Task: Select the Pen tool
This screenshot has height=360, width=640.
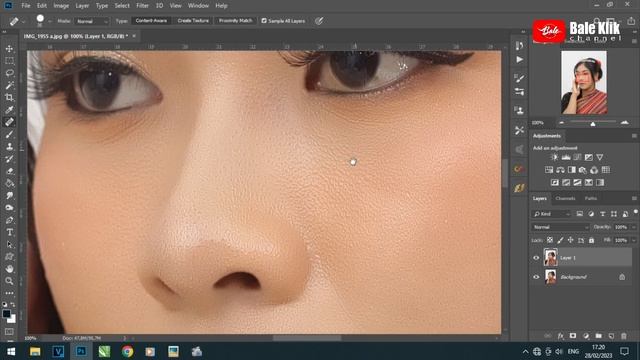Action: click(x=9, y=220)
